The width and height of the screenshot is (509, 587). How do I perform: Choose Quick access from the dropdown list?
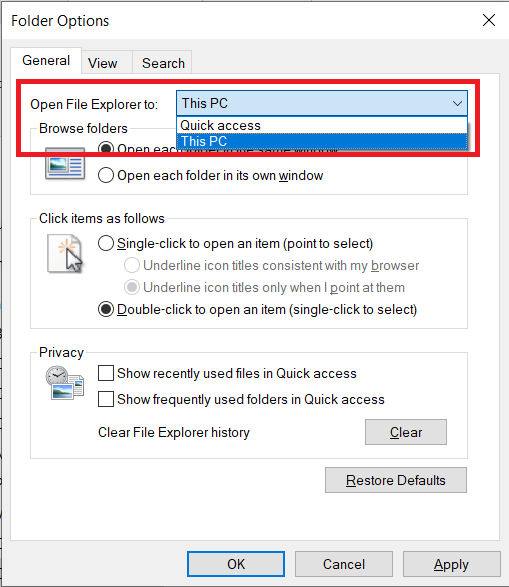[322, 125]
